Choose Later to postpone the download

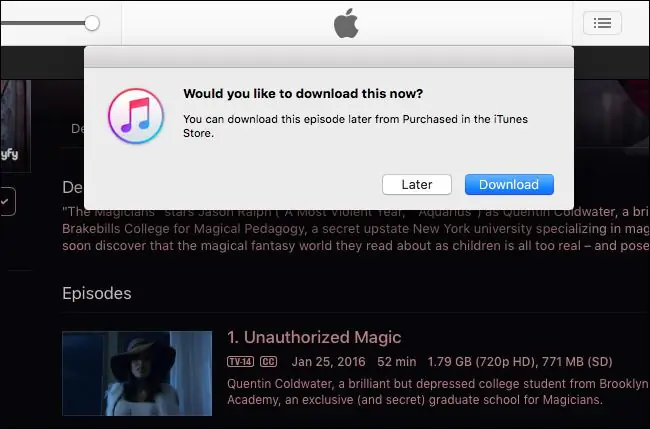coord(417,185)
